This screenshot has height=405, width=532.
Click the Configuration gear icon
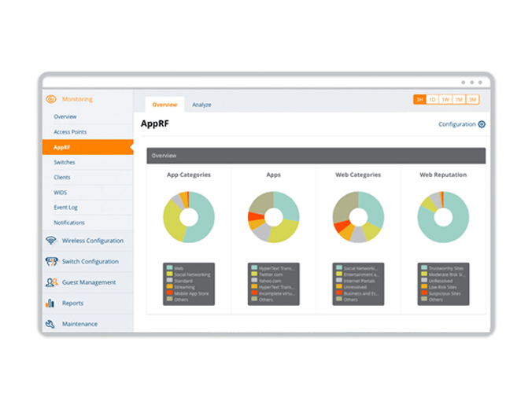tap(482, 124)
